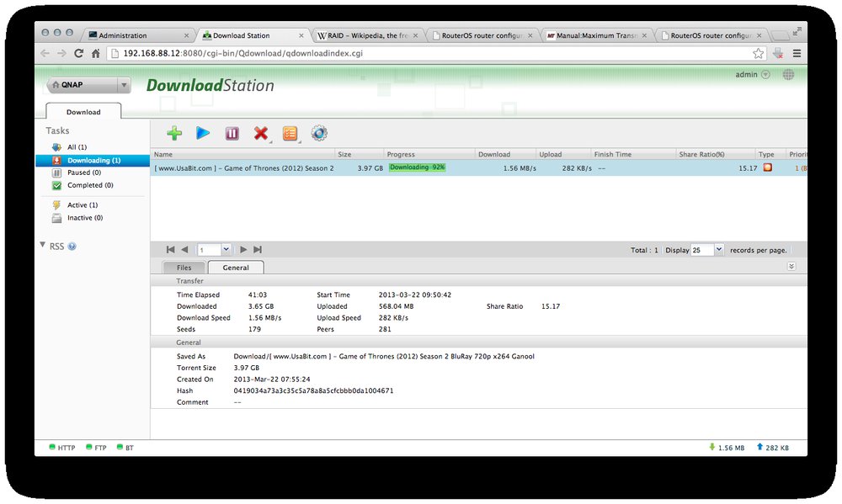Image resolution: width=842 pixels, height=504 pixels.
Task: Go to next page of tasks
Action: 243,250
